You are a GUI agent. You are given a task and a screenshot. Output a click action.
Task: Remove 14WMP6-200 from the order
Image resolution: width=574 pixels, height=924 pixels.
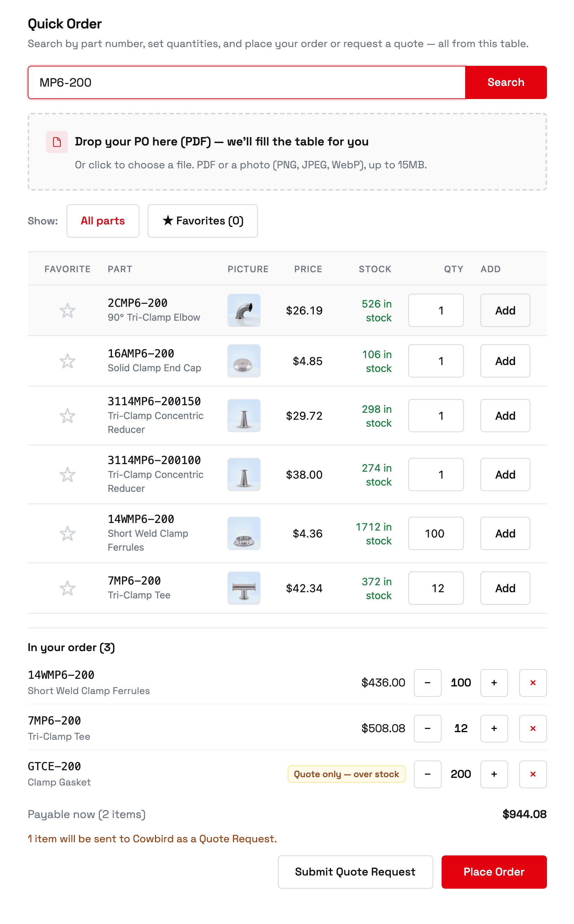[x=533, y=682]
